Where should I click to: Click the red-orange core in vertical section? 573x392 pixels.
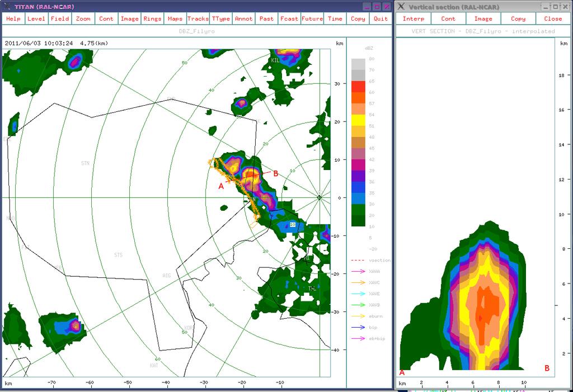coord(488,314)
